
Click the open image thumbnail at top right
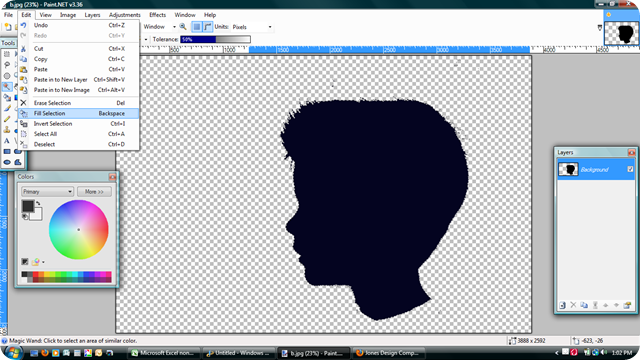(621, 33)
